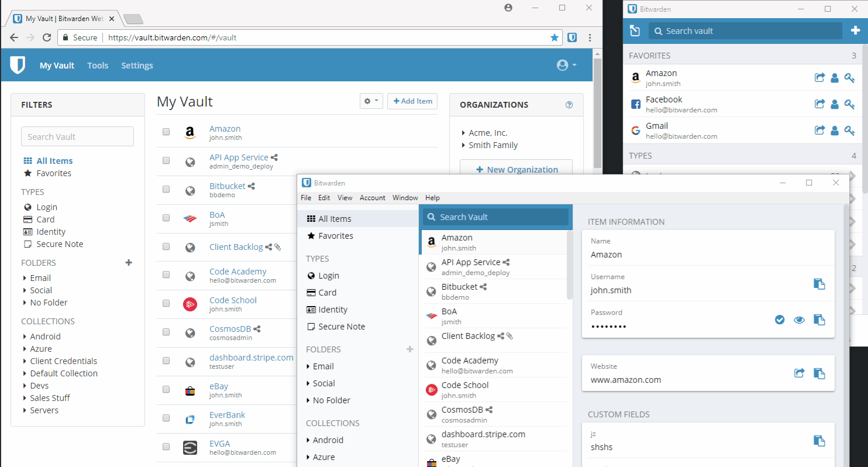Launch Facebook from extension favorites
This screenshot has width=868, height=467.
[x=819, y=104]
